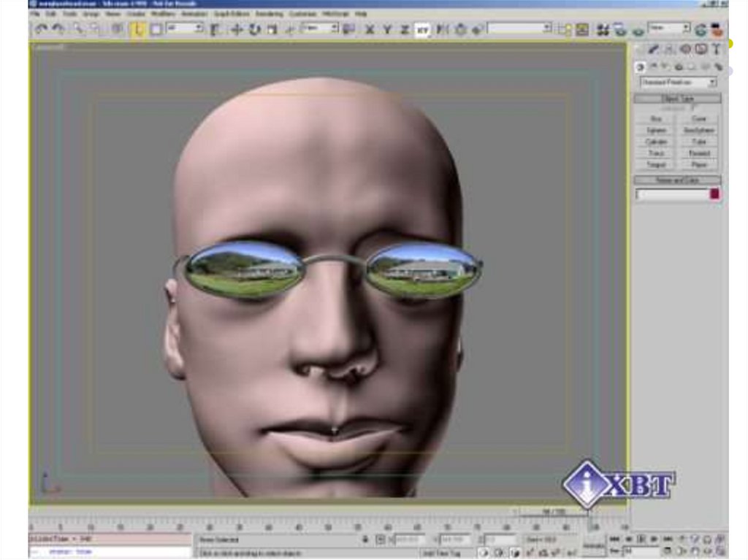The width and height of the screenshot is (748, 560).
Task: Click the Undo arrow in the main toolbar
Action: click(41, 29)
